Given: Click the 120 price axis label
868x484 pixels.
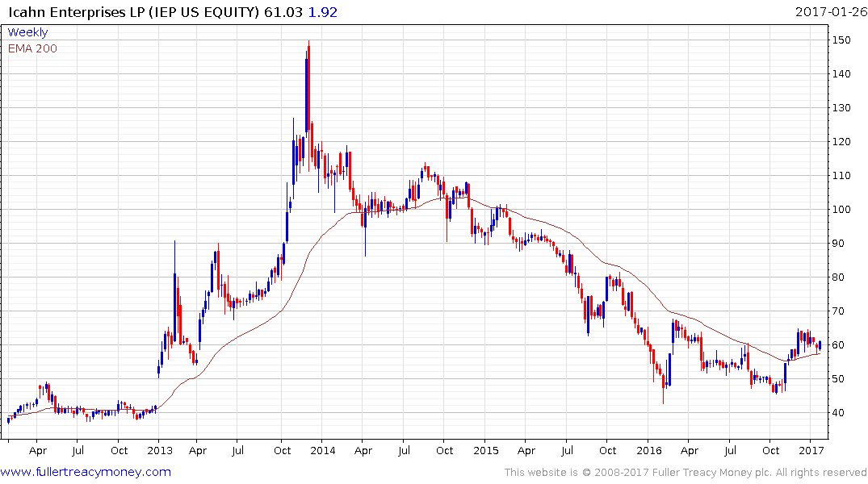Looking at the screenshot, I should tap(841, 142).
